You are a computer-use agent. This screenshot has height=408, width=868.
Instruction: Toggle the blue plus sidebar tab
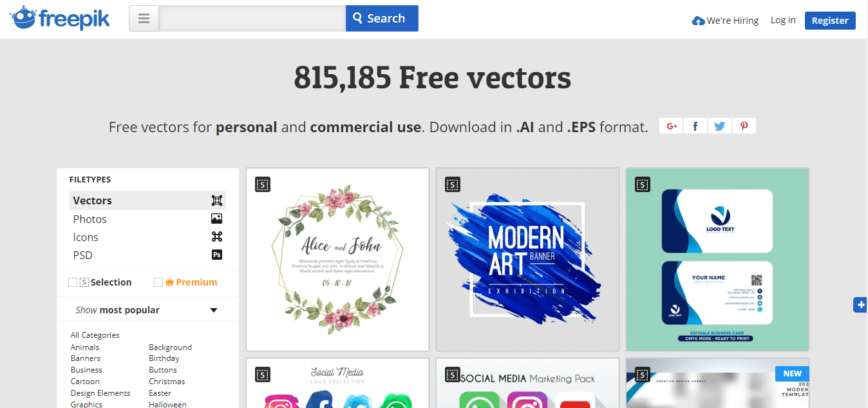pos(860,305)
